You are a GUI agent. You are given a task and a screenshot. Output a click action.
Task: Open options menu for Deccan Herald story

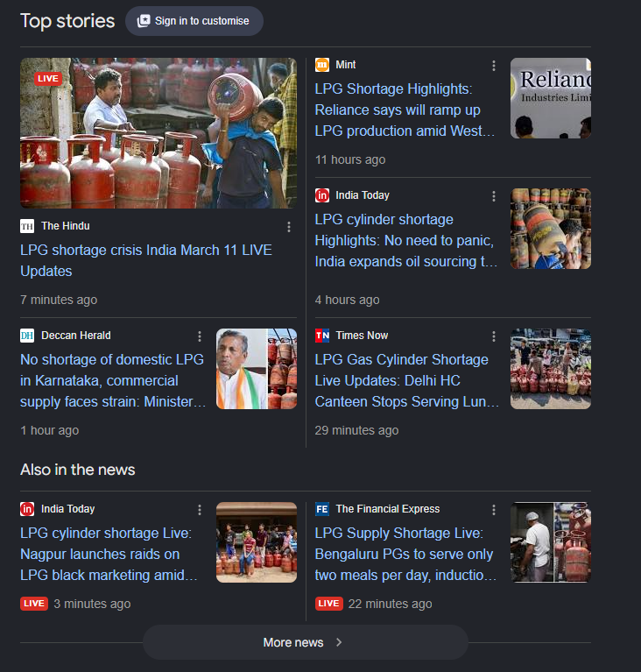coord(200,336)
